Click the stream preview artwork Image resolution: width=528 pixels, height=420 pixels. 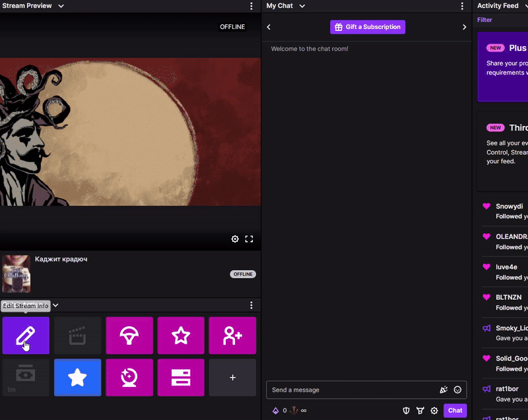point(130,131)
